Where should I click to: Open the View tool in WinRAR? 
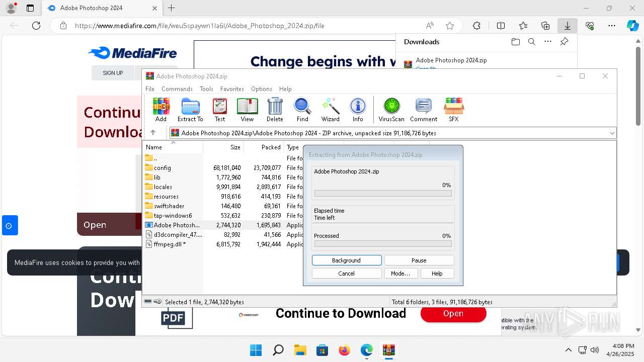click(247, 110)
